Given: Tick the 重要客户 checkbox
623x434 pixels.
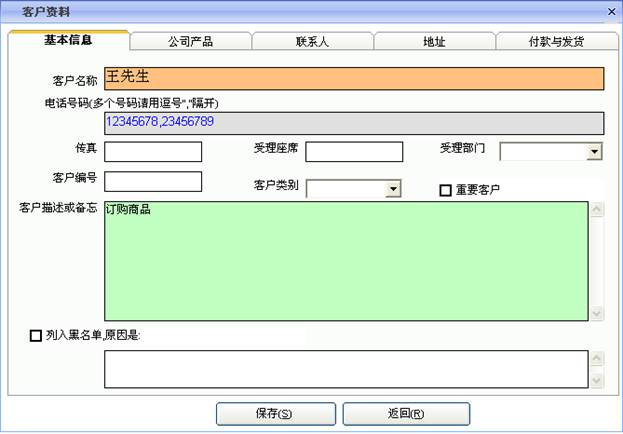Looking at the screenshot, I should click(445, 190).
